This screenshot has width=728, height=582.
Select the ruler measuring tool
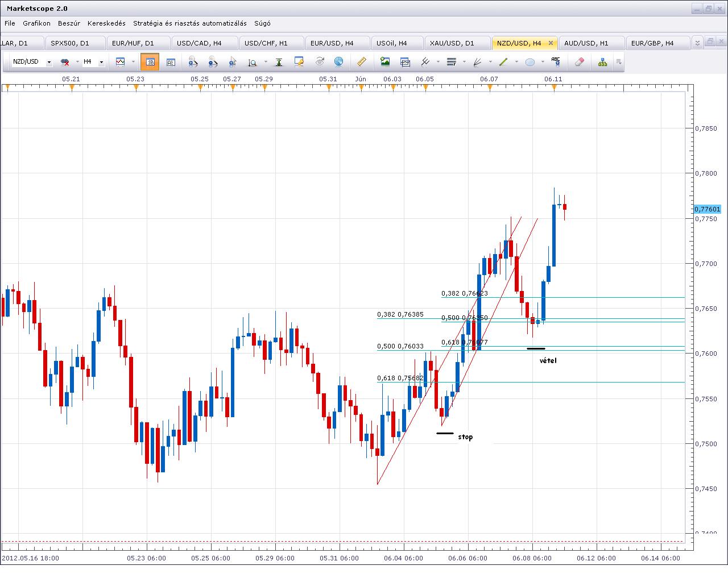pyautogui.click(x=361, y=62)
